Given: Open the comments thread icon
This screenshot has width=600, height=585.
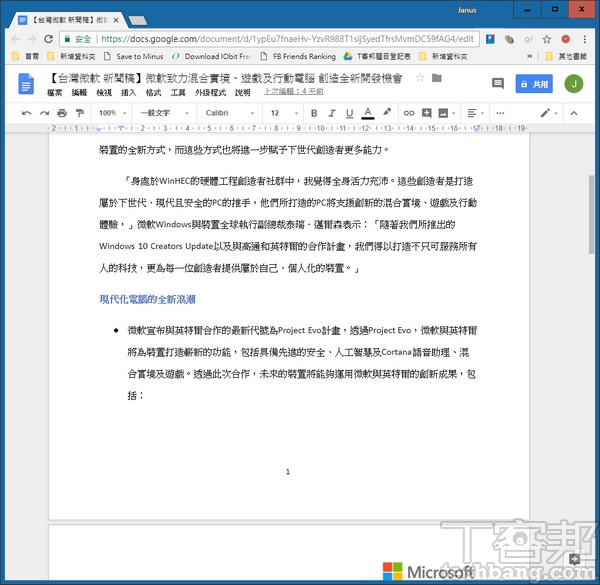Looking at the screenshot, I should tap(497, 83).
